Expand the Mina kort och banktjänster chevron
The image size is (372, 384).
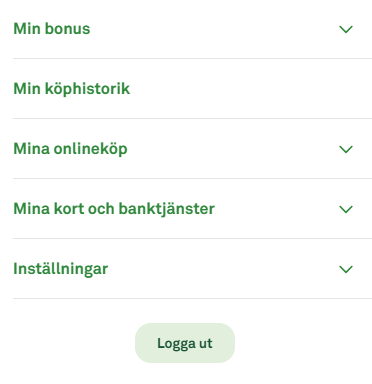[x=346, y=209]
